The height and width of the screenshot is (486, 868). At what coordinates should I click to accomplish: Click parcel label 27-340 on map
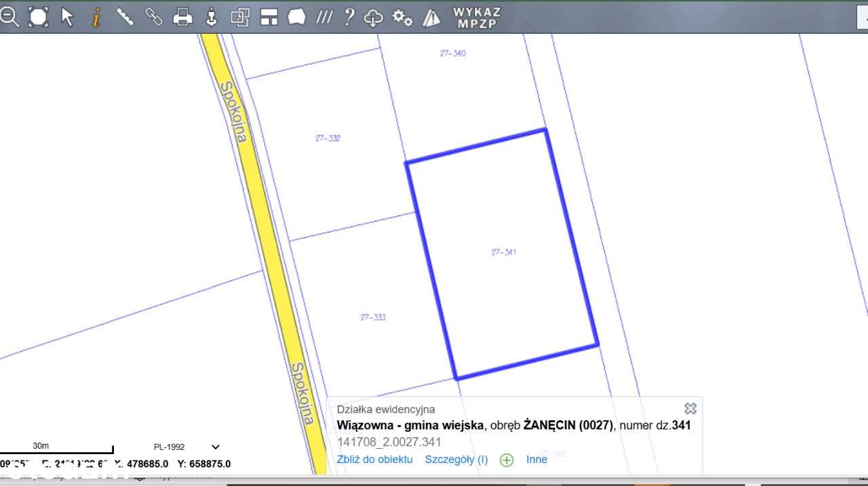pos(453,53)
